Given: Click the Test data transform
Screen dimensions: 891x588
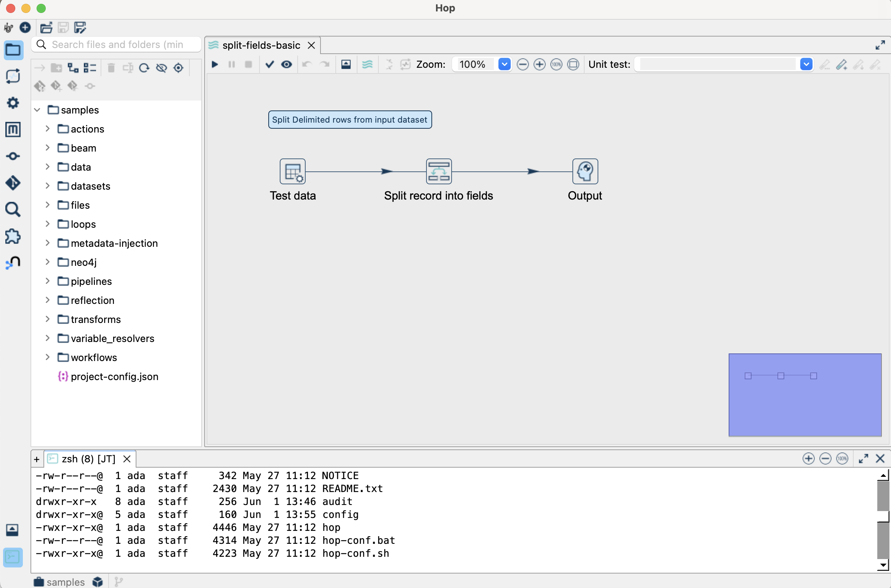Looking at the screenshot, I should pyautogui.click(x=293, y=171).
